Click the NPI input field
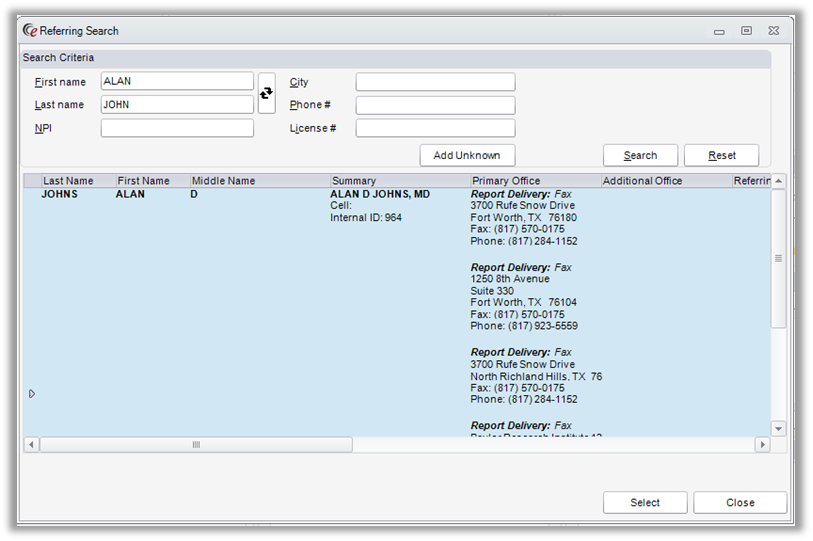Image resolution: width=813 pixels, height=541 pixels. click(177, 128)
